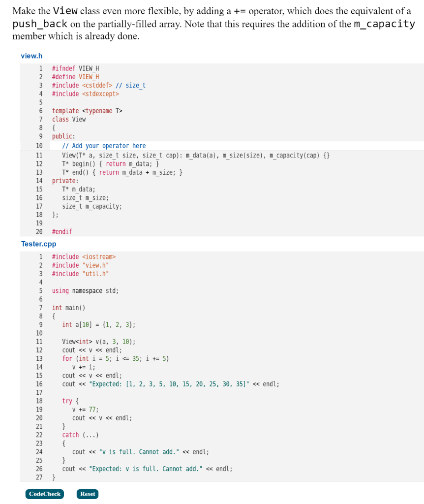Click the 'try {' line in Tester.cpp
424x504 pixels.
point(65,401)
